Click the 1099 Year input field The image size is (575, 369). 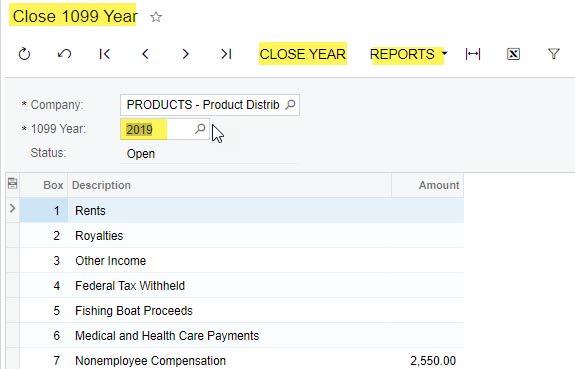point(165,129)
